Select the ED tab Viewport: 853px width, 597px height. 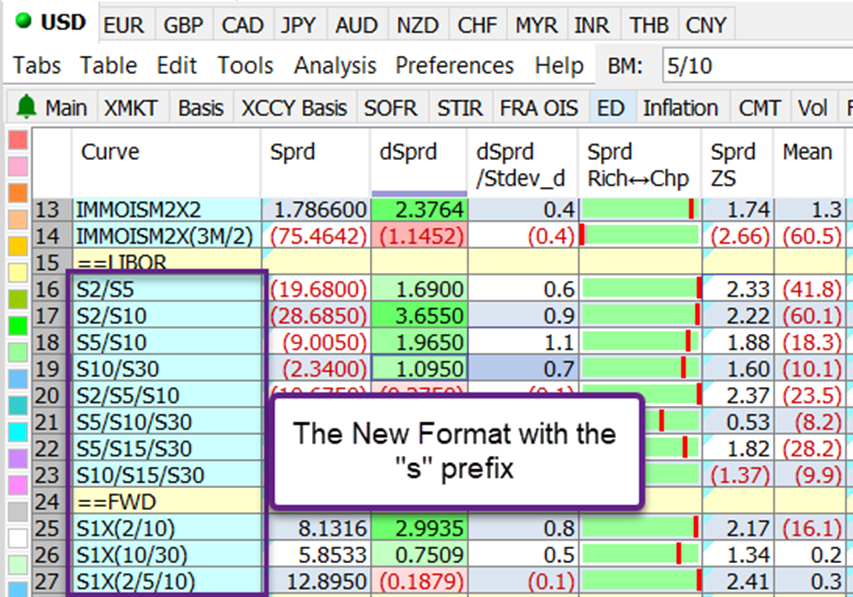point(611,107)
